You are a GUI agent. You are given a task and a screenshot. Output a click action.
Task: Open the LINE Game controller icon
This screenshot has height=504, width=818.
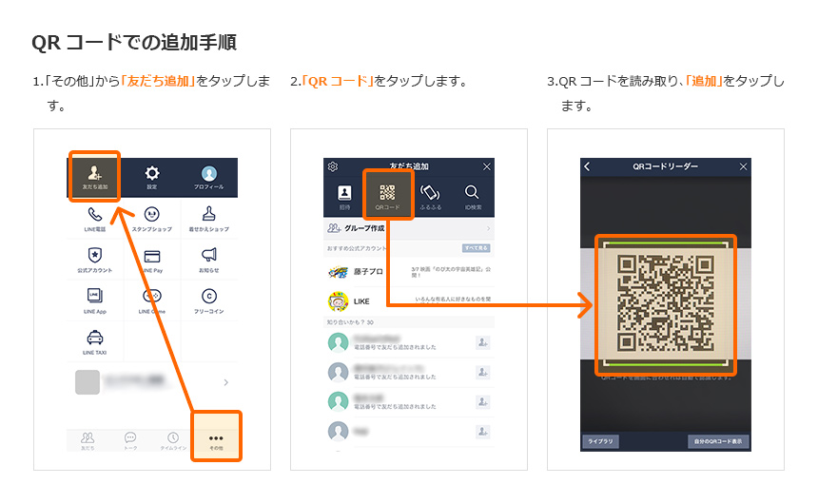coord(152,301)
